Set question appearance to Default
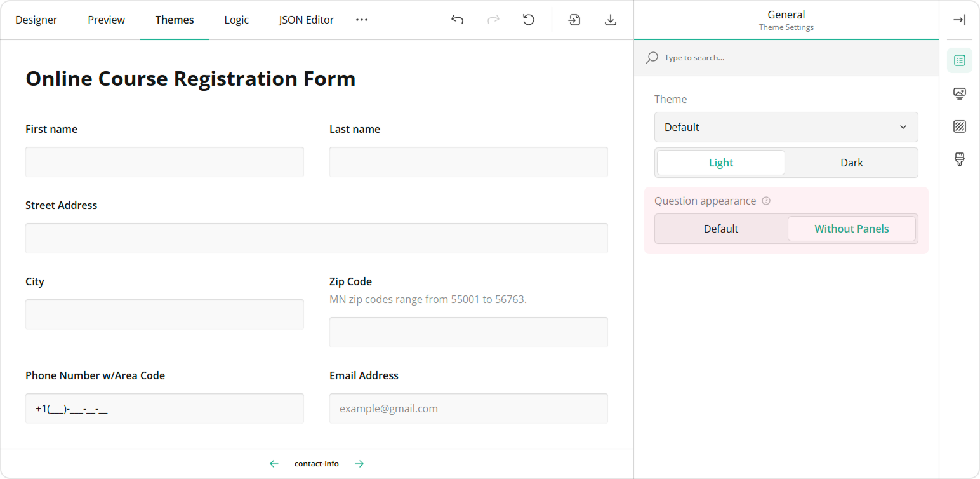980x479 pixels. pos(720,229)
